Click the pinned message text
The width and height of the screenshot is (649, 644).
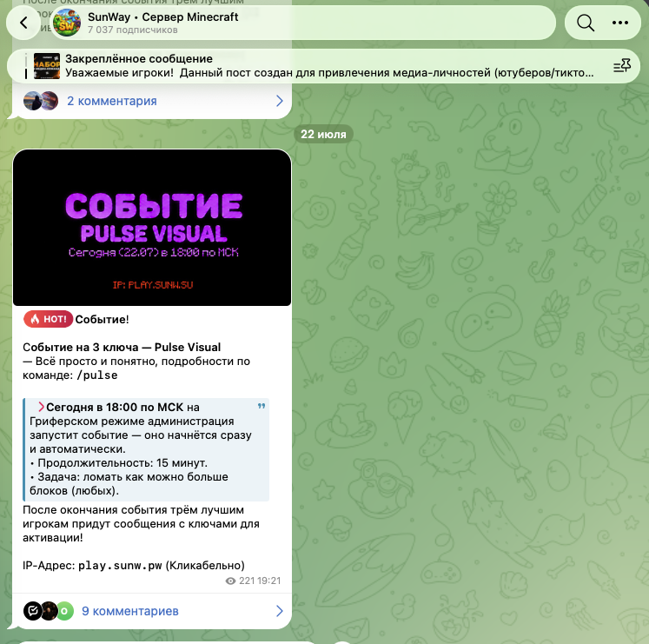pos(329,73)
